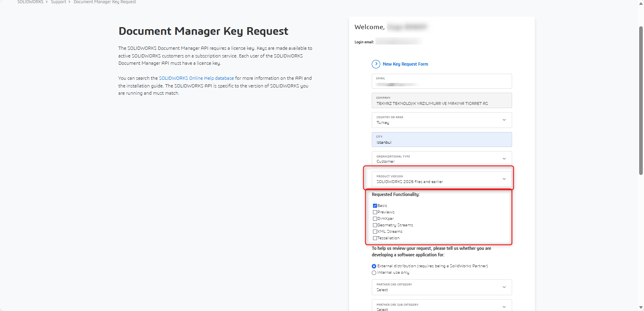The height and width of the screenshot is (311, 644).
Task: Click the New Key Request Form link
Action: tap(405, 64)
